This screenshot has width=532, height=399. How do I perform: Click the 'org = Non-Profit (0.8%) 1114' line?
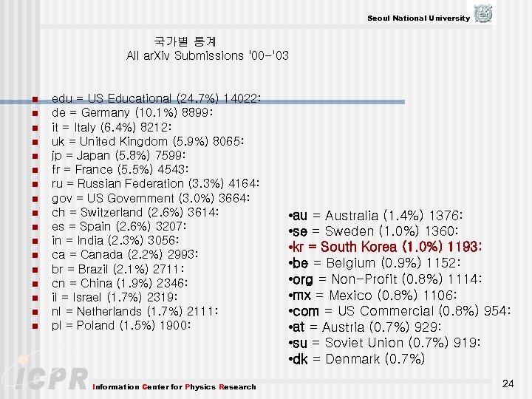pos(385,279)
